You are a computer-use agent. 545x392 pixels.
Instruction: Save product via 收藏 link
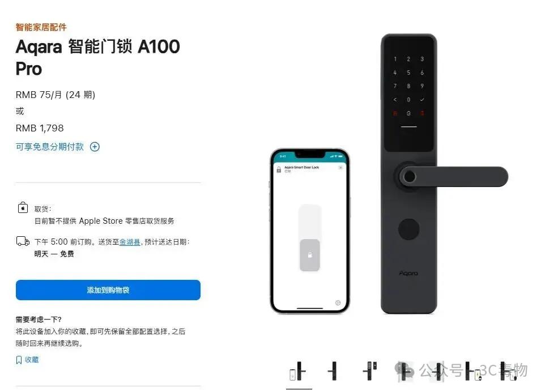coord(32,360)
